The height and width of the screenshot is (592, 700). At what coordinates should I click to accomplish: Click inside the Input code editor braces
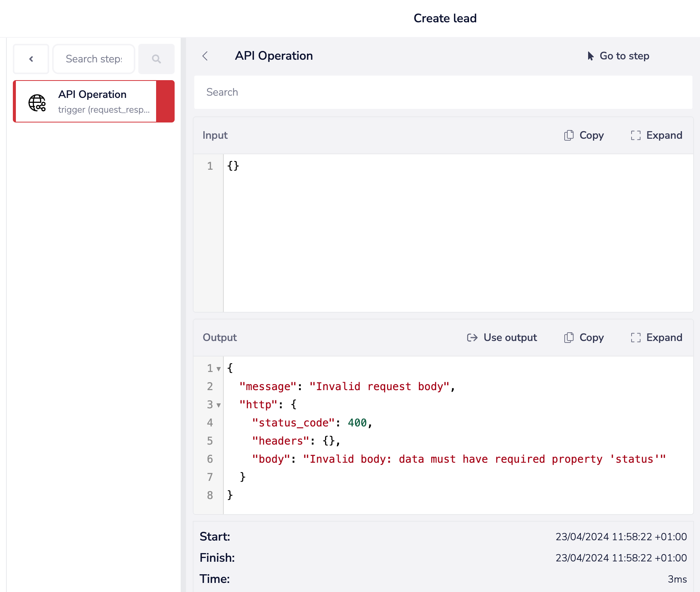click(x=233, y=166)
